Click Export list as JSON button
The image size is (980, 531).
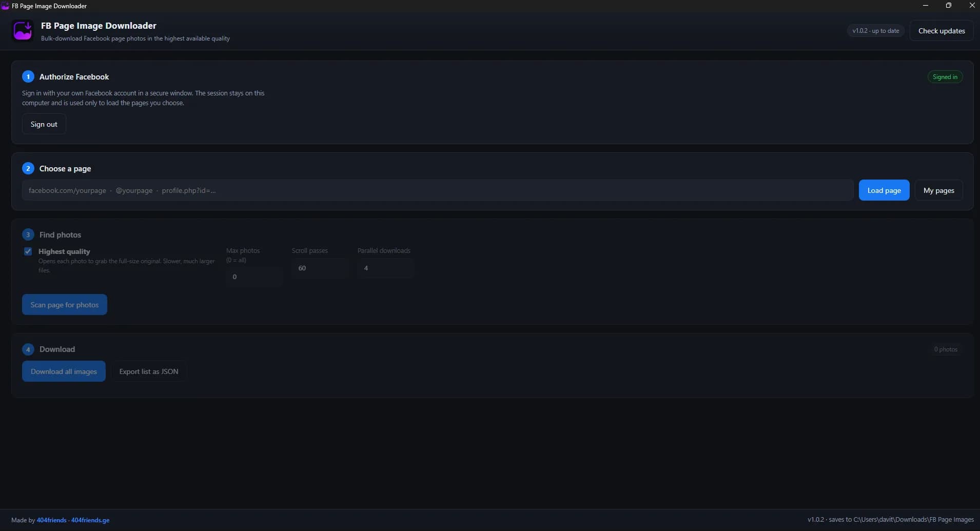pyautogui.click(x=149, y=371)
